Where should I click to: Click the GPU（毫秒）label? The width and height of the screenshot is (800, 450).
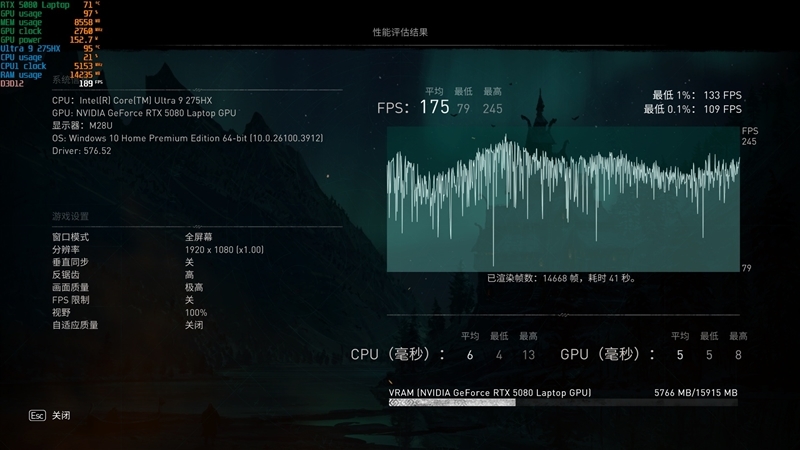pyautogui.click(x=608, y=354)
